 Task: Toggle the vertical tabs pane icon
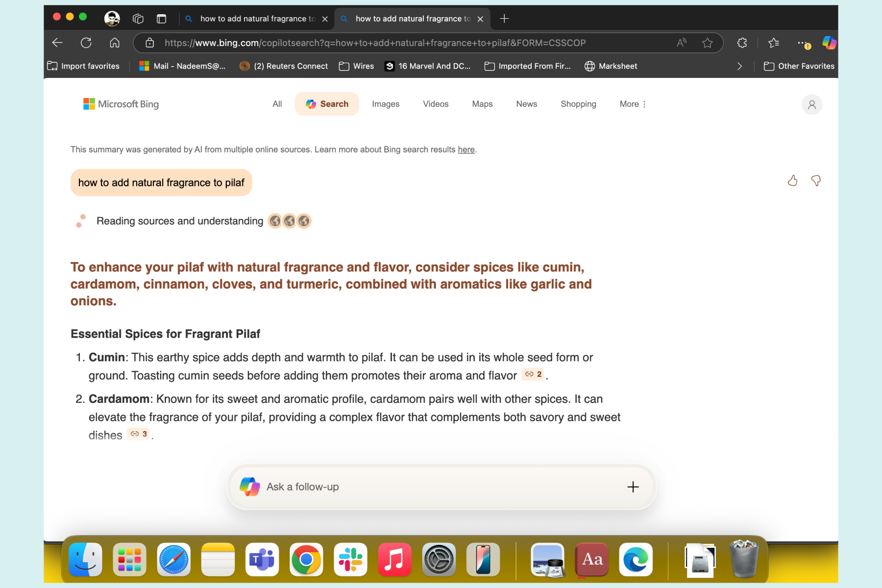161,19
